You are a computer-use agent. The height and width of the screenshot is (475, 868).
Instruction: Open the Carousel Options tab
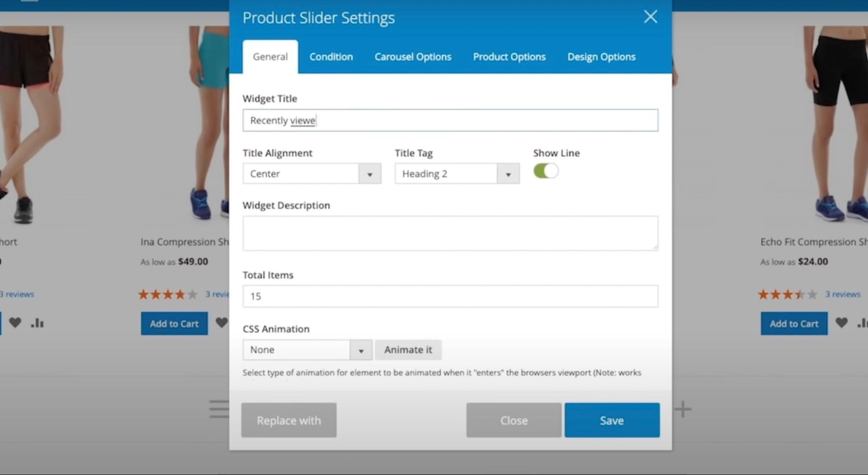(x=413, y=57)
